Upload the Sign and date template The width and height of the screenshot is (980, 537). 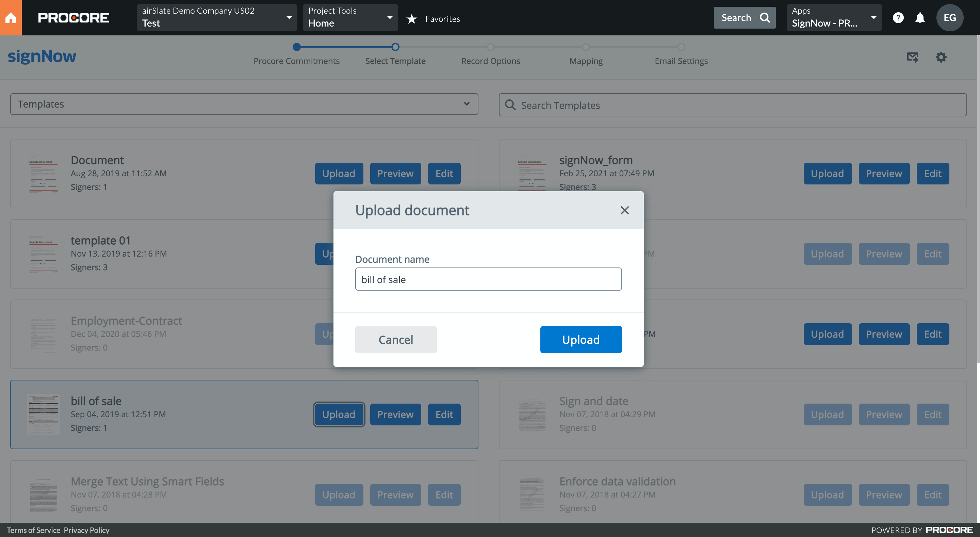point(827,414)
